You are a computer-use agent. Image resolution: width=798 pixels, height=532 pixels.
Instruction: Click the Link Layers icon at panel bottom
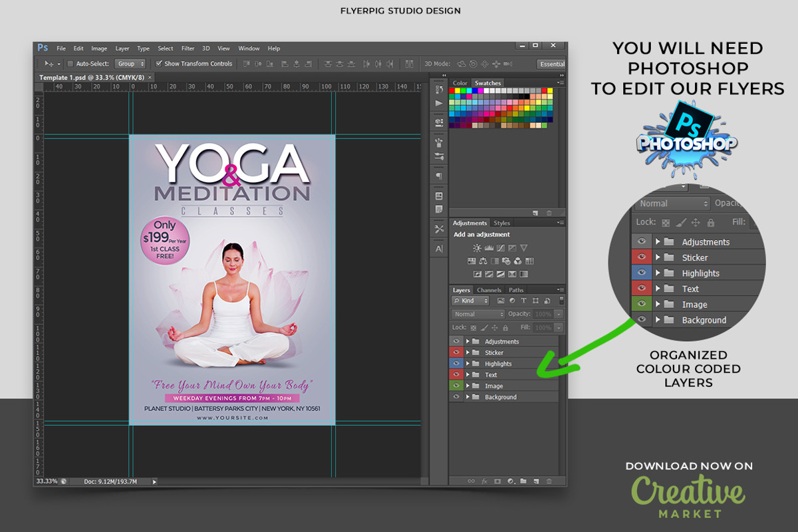point(471,481)
